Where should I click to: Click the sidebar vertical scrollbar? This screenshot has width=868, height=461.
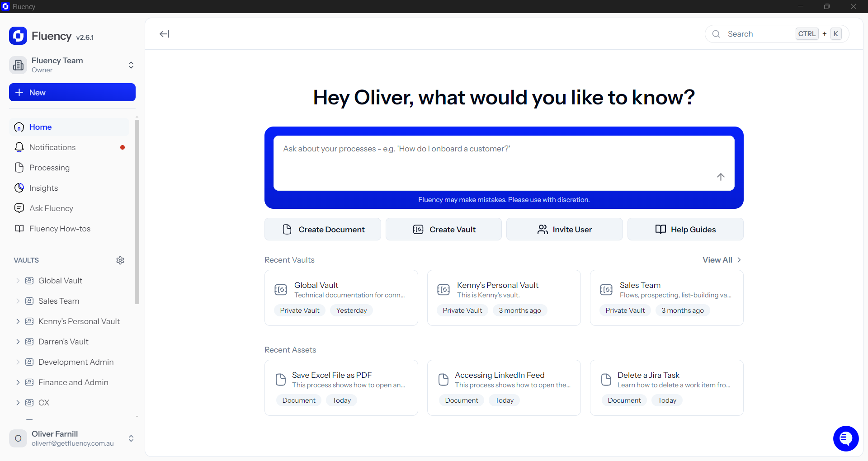[x=137, y=212]
